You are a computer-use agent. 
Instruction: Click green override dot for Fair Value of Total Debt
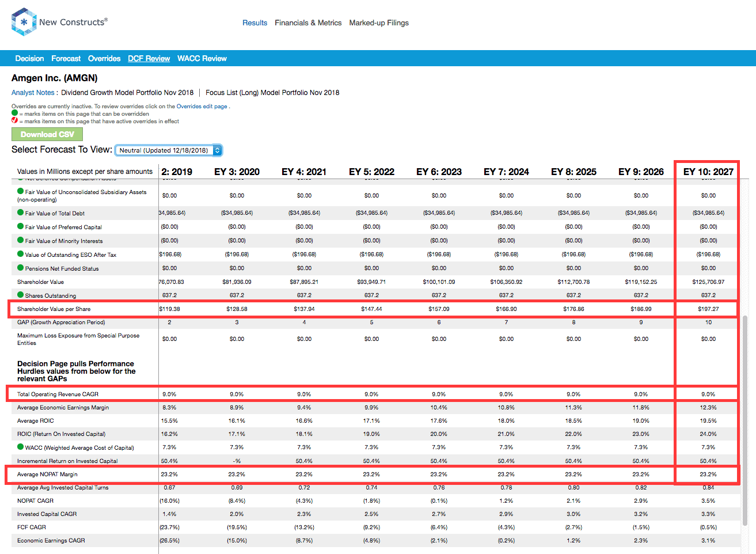(x=21, y=213)
